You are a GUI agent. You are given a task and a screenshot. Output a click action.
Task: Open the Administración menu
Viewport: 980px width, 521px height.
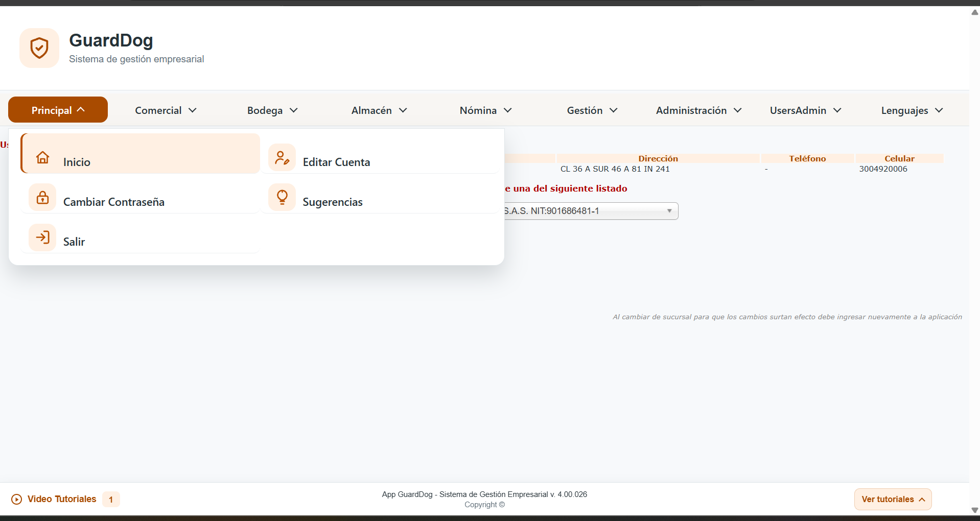pos(698,110)
